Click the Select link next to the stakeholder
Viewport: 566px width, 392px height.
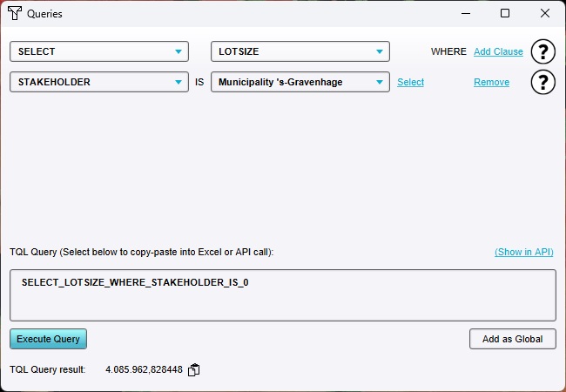click(410, 83)
